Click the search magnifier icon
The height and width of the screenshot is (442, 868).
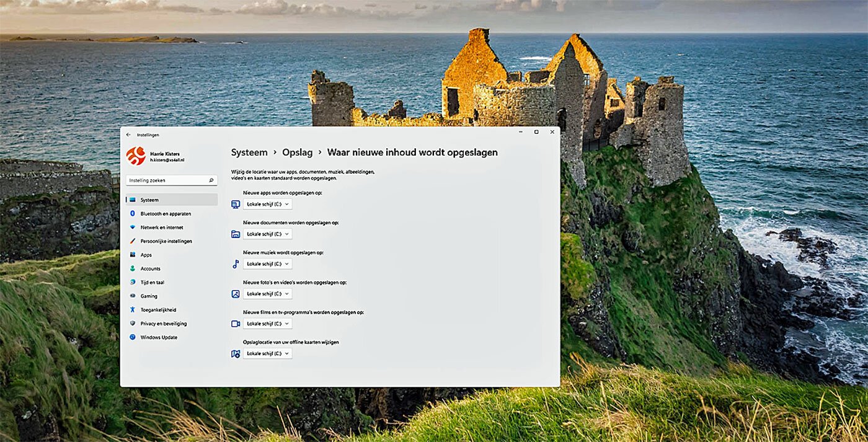pos(211,180)
